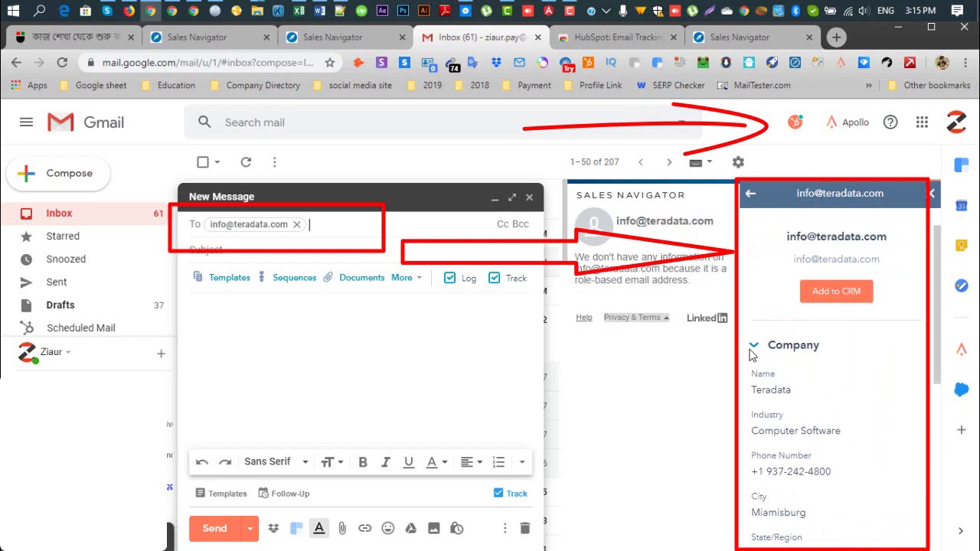
Task: Discard the draft with the trash icon
Action: click(524, 528)
